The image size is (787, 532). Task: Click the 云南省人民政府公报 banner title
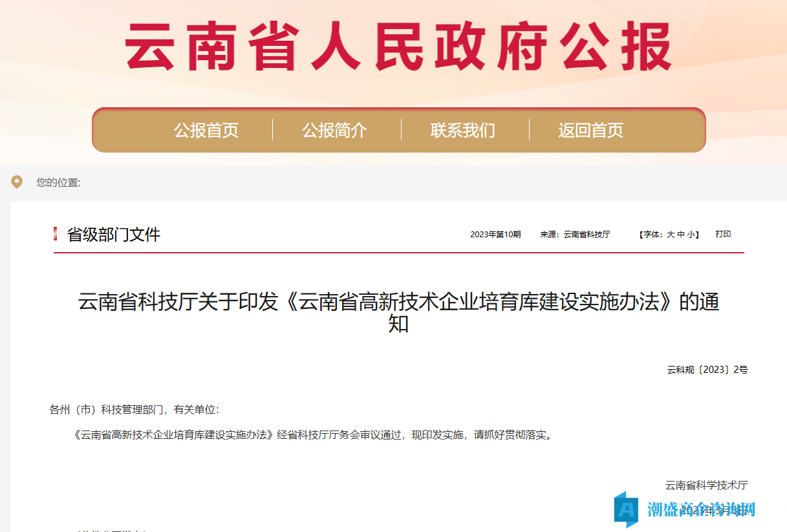(398, 47)
